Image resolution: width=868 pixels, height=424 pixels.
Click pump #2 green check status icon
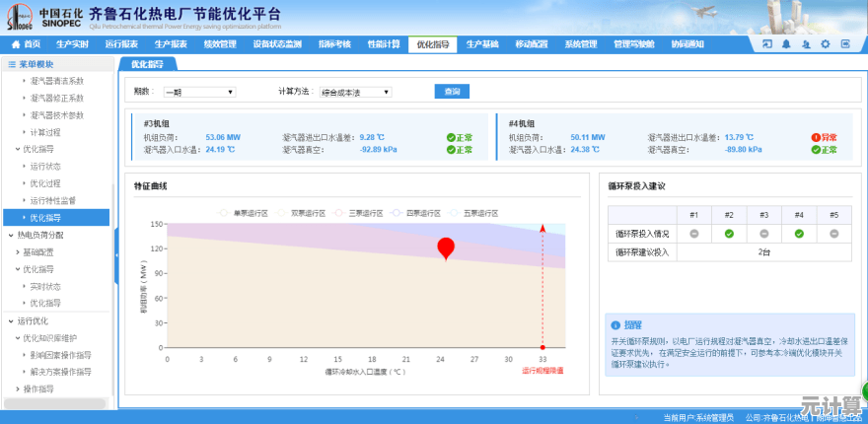(x=728, y=234)
